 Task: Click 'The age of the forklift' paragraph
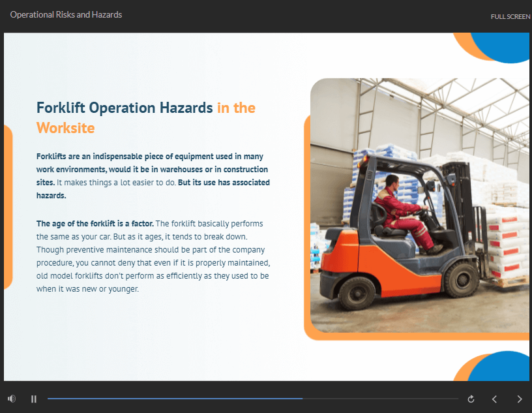153,256
